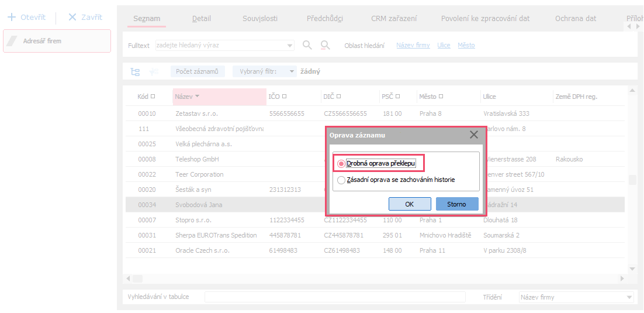644x313 pixels.
Task: Click the Vyhledávání v tabulce input field
Action: 334,297
